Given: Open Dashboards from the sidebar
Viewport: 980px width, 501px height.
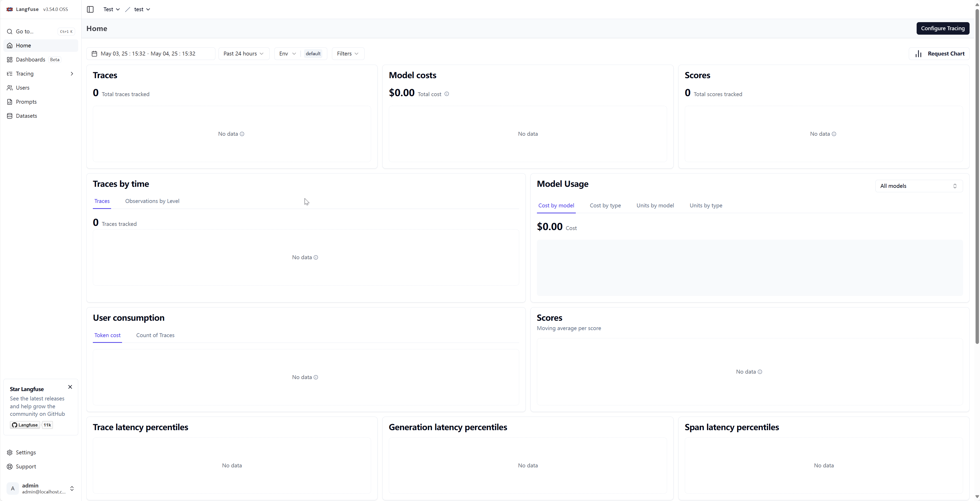Looking at the screenshot, I should [31, 60].
